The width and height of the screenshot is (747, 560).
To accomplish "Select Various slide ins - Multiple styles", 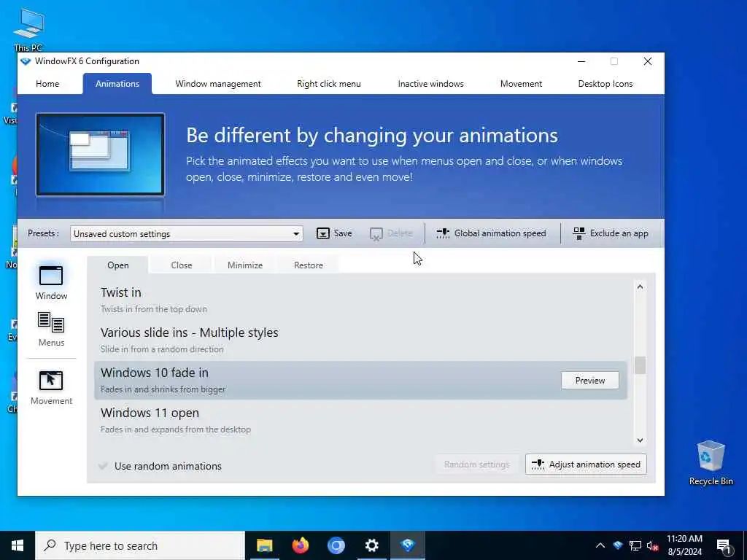I will pos(360,340).
